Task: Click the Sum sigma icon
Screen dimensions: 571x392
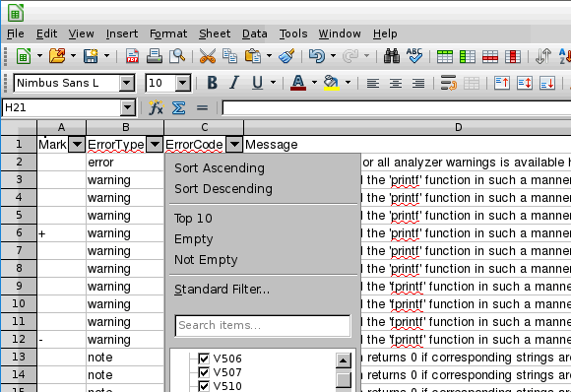Action: click(x=179, y=107)
